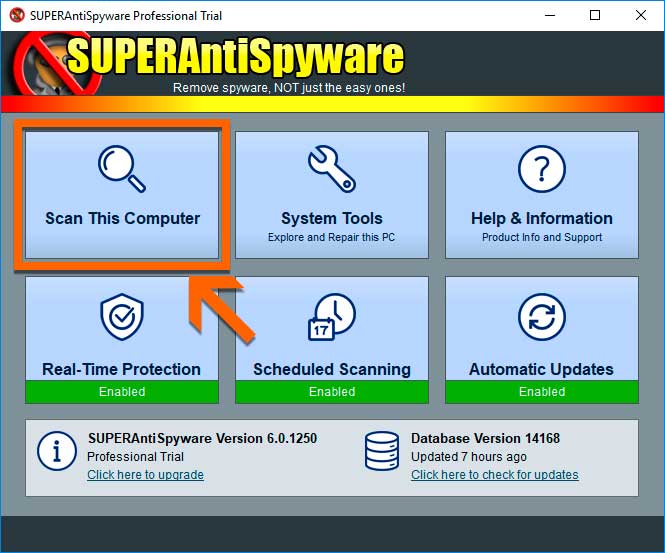Toggle Enabled bar under Real-Time Protection

[x=122, y=391]
